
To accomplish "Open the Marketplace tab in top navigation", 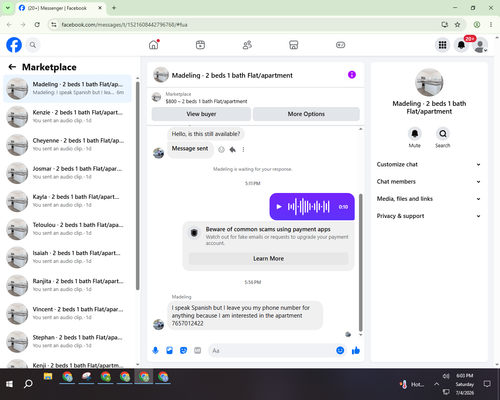I will pos(293,45).
